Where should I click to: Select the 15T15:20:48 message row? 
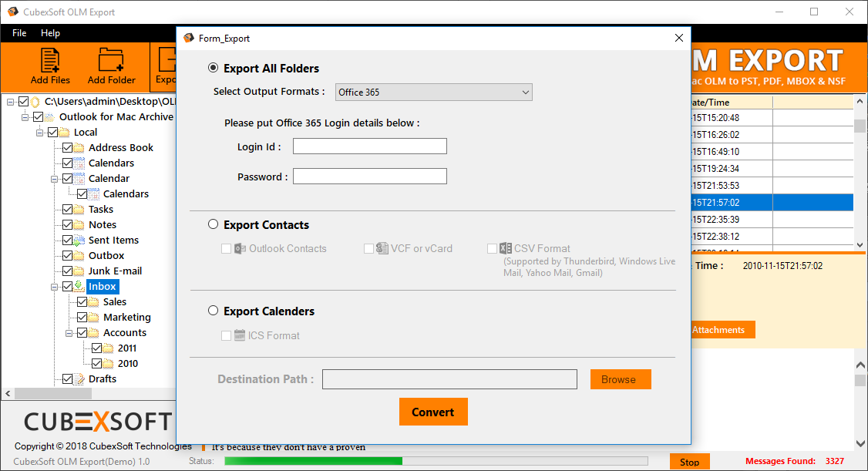(772, 118)
